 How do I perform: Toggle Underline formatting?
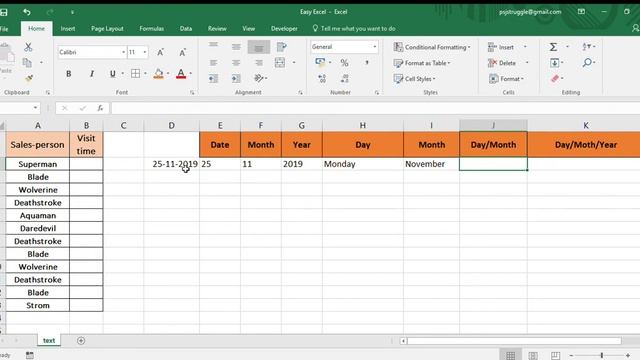[x=112, y=74]
